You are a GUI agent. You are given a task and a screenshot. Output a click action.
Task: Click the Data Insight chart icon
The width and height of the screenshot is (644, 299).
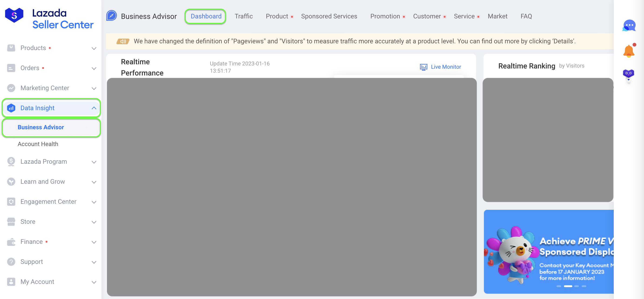(11, 108)
